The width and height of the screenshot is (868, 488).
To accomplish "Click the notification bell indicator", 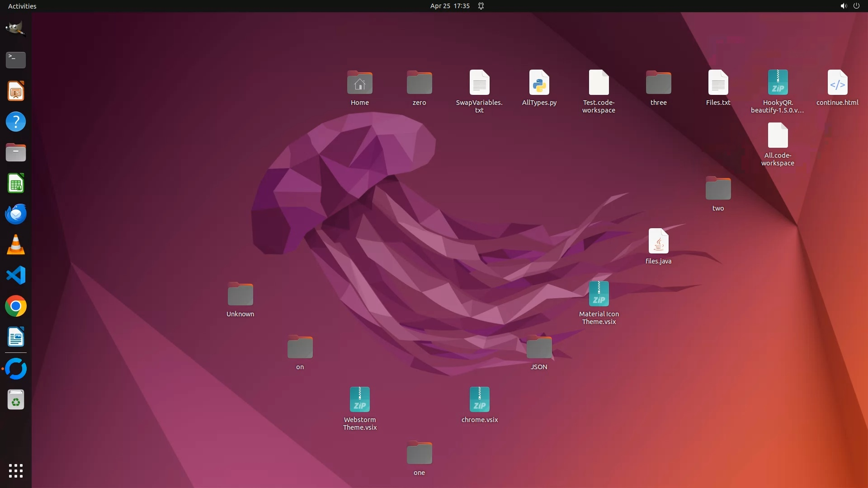I will [481, 6].
